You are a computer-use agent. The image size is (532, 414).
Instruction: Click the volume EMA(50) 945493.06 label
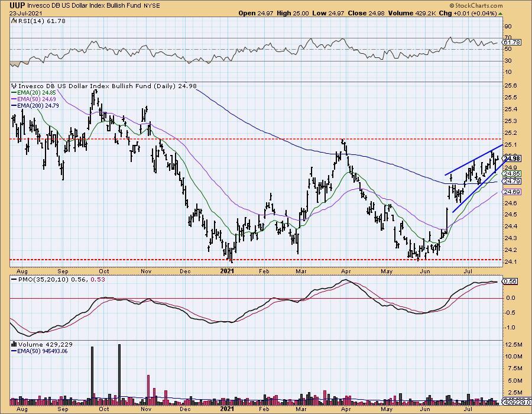point(40,351)
